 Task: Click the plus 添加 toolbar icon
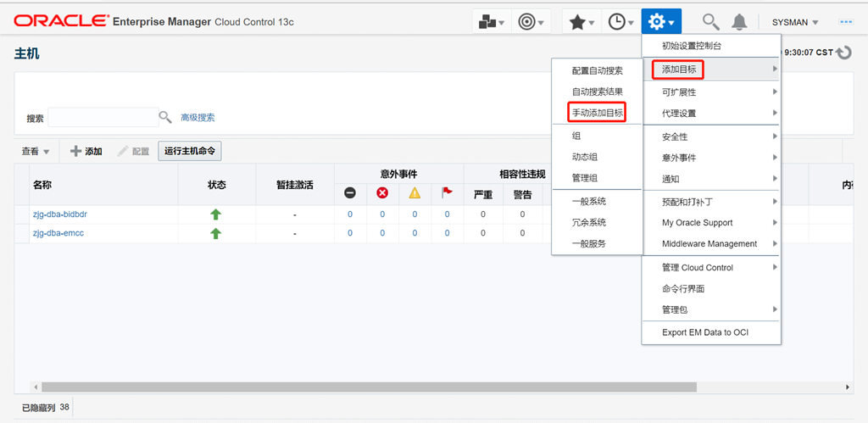coord(75,151)
